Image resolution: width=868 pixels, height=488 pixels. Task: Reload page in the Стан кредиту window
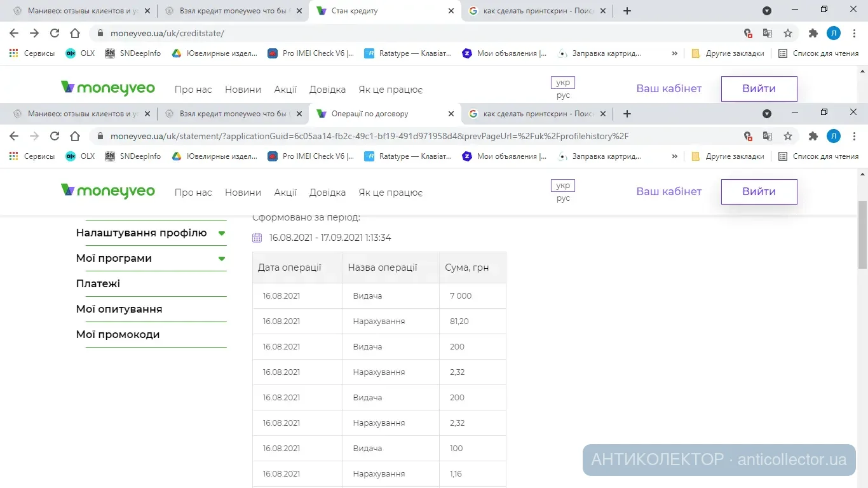[55, 33]
